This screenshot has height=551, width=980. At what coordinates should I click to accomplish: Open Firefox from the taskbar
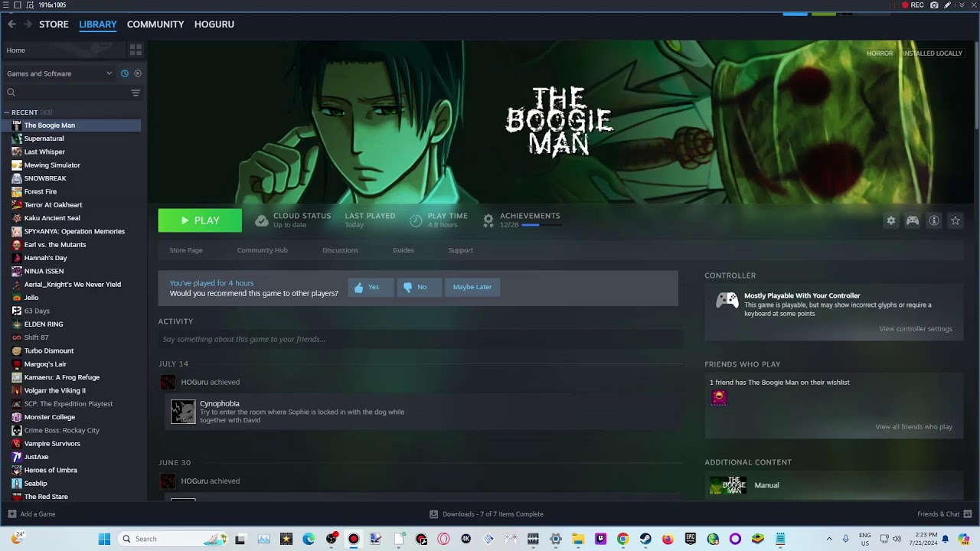tap(668, 539)
